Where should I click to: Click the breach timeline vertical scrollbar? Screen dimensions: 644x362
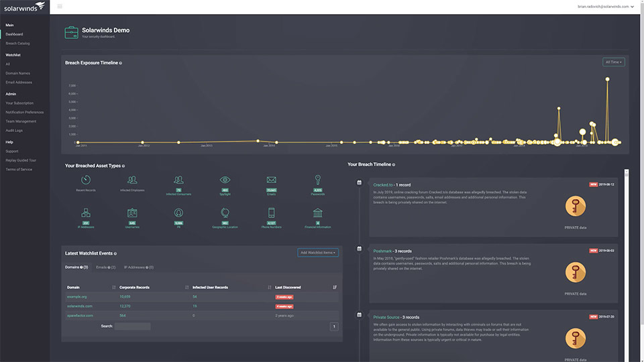coord(627,265)
